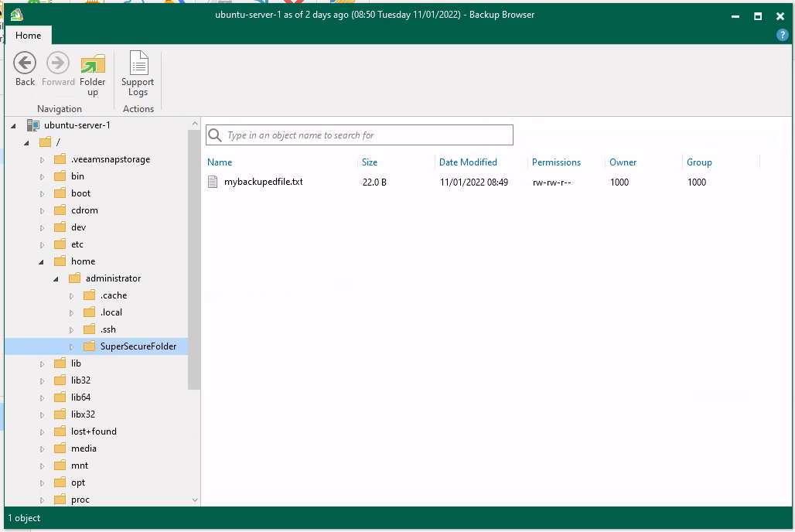
Task: Open the help question mark icon
Action: pos(783,35)
